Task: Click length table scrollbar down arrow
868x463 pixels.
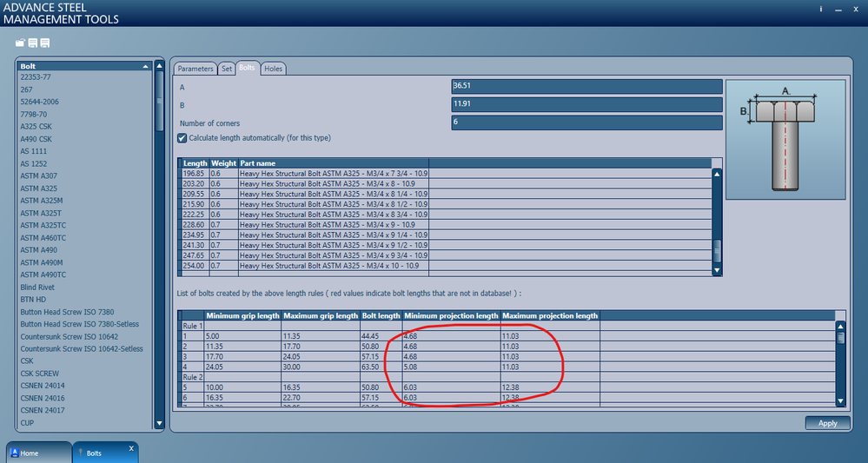Action: point(717,270)
